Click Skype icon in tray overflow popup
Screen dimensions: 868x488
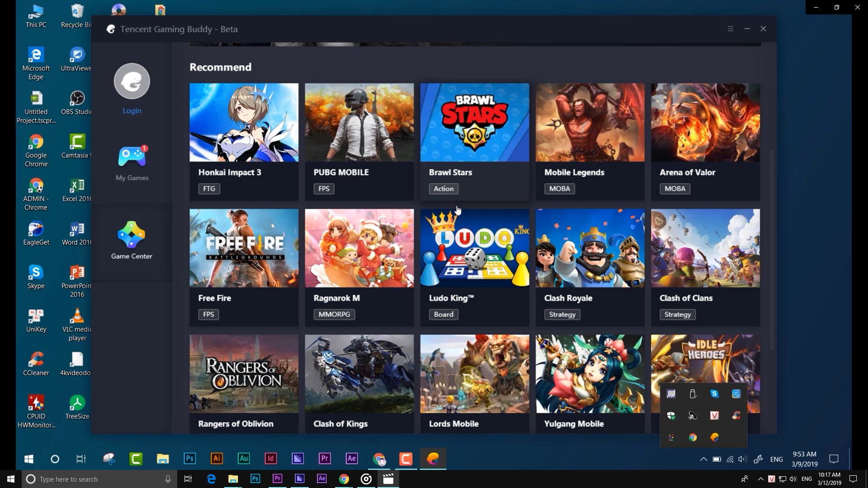pos(714,394)
